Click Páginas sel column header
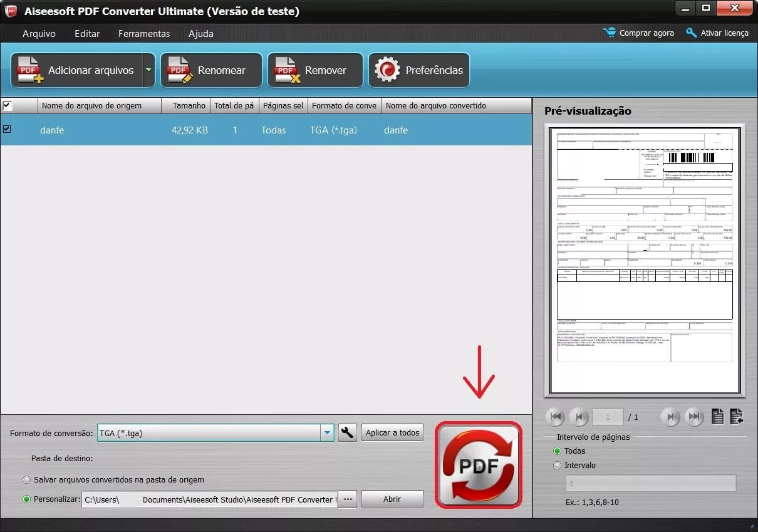Viewport: 758px width, 532px height. coord(283,105)
